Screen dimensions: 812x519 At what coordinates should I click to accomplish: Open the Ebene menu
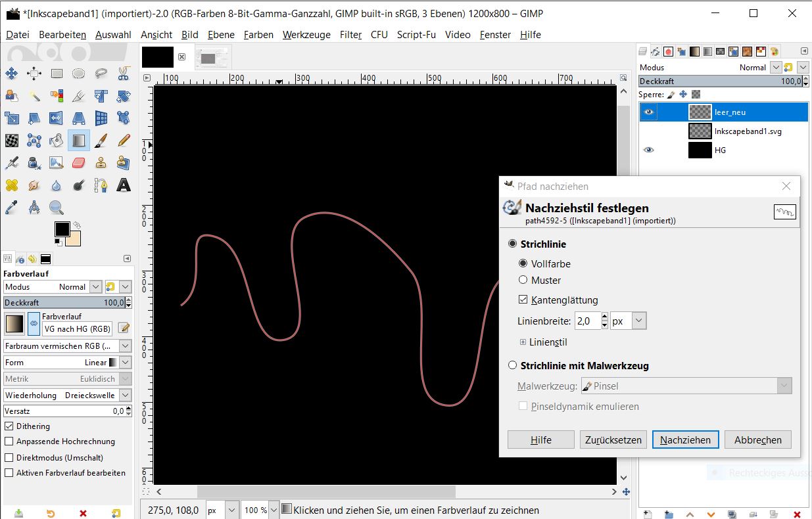pos(221,35)
